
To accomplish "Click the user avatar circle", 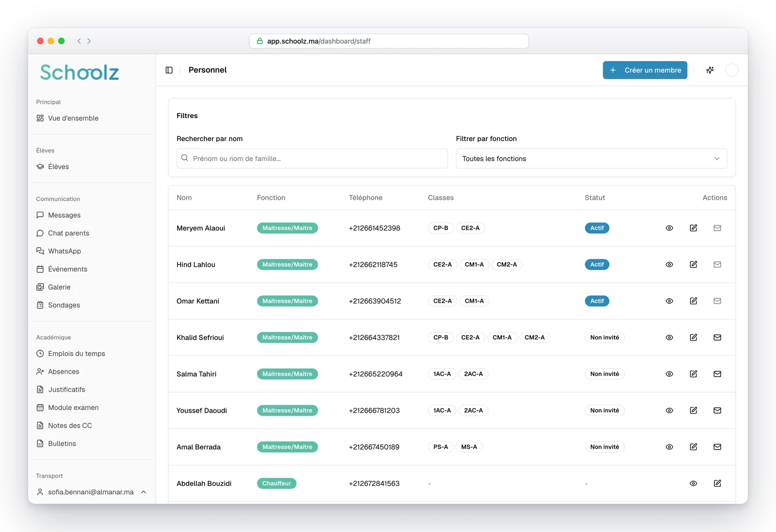I will click(732, 70).
